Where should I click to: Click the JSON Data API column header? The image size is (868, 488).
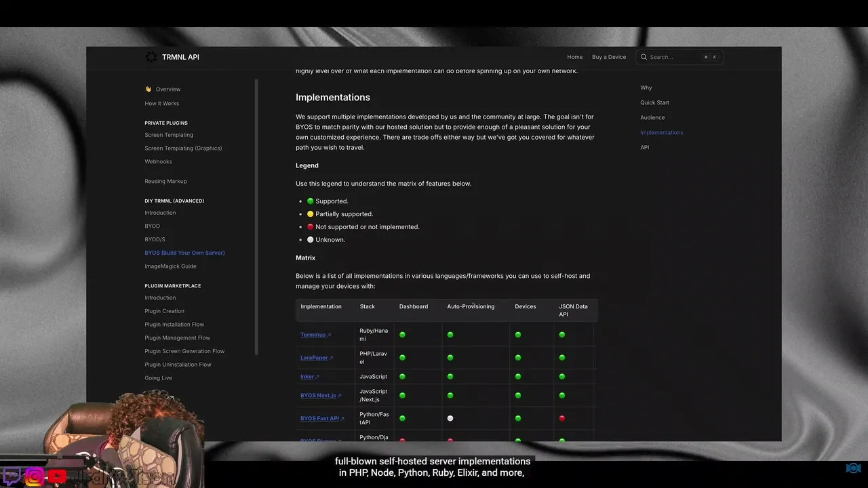pos(573,310)
